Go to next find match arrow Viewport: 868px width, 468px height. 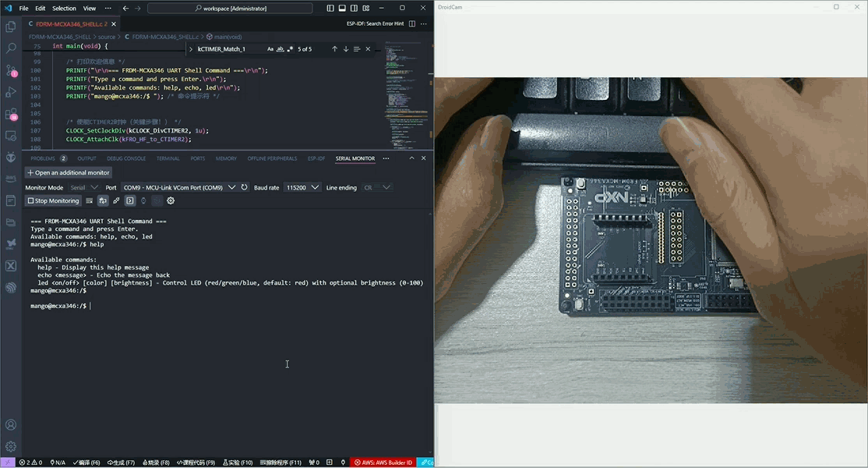coord(346,49)
